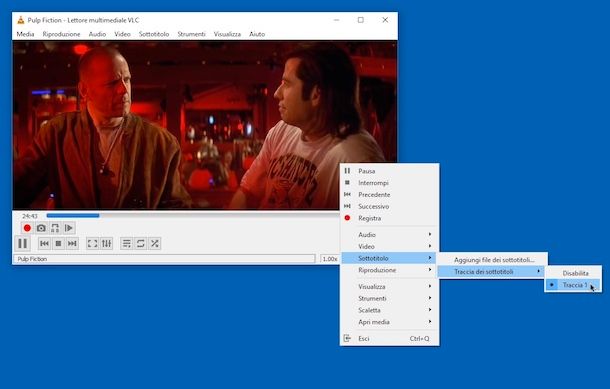
Task: Expand Visualizza submenu in context menu
Action: click(389, 287)
